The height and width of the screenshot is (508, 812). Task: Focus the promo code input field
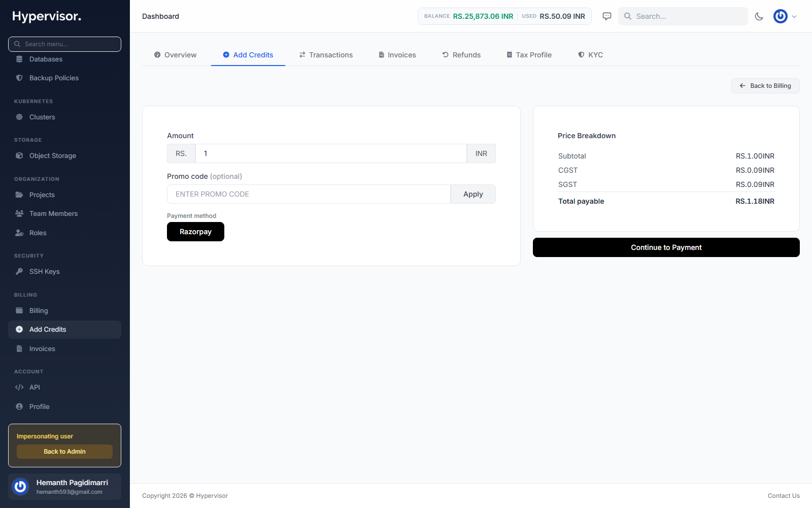tap(309, 194)
